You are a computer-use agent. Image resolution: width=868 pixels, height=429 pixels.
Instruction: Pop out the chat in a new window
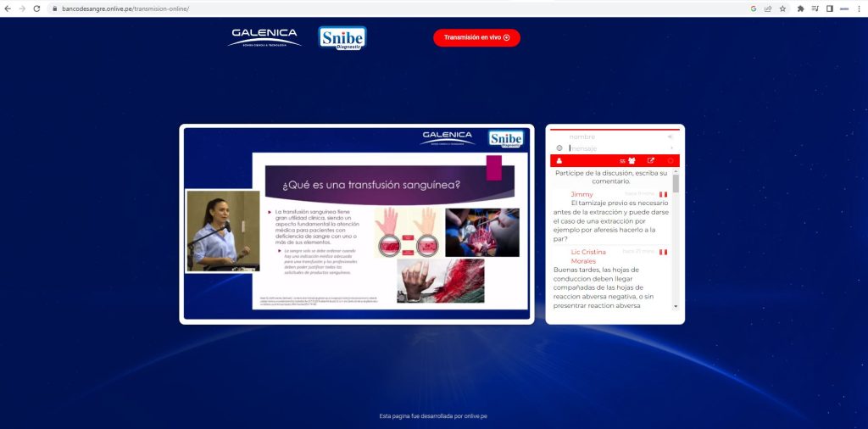click(x=651, y=161)
